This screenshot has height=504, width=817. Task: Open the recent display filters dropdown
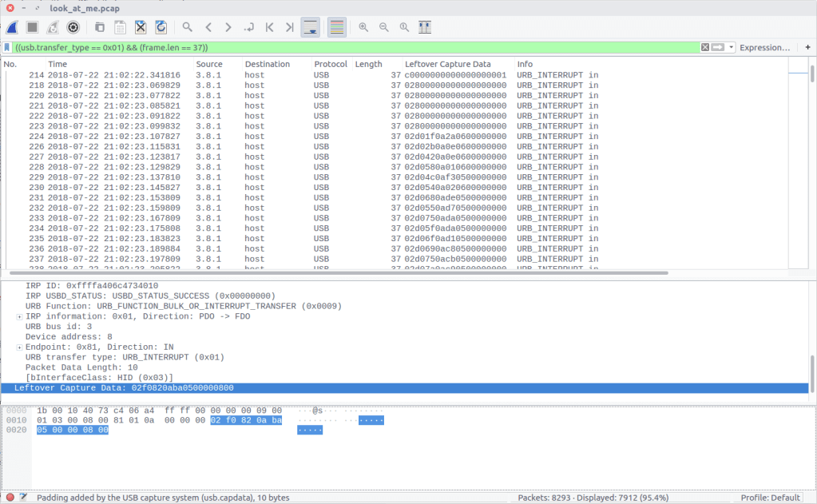(732, 48)
